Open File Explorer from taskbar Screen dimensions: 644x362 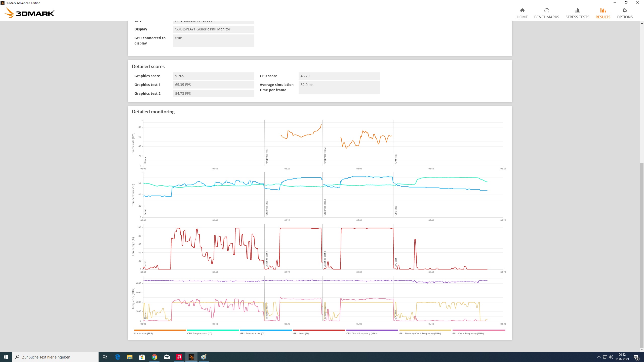coord(130,357)
